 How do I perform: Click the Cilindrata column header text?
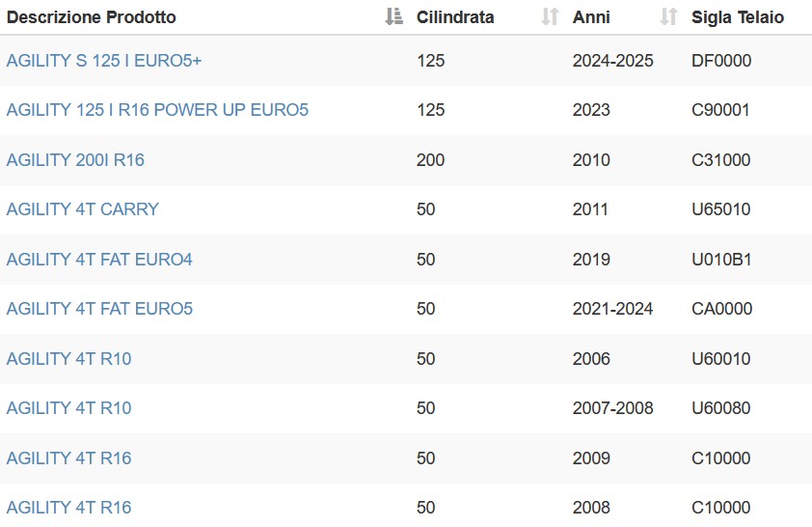pyautogui.click(x=455, y=17)
